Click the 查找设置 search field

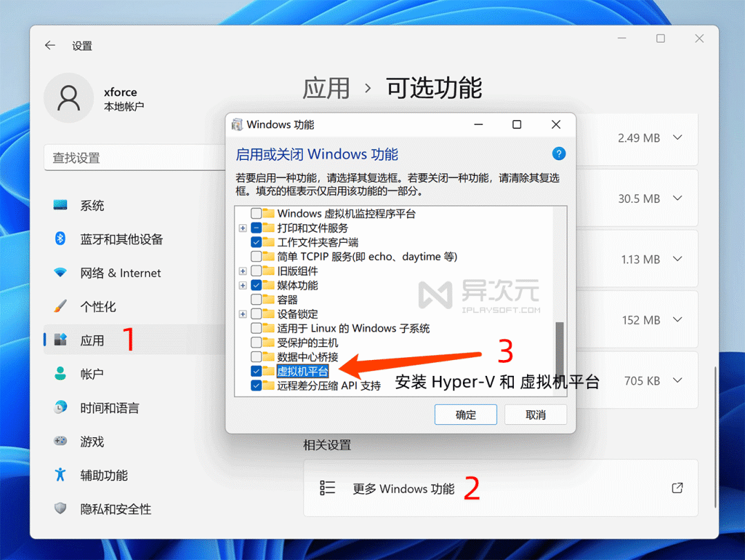135,157
